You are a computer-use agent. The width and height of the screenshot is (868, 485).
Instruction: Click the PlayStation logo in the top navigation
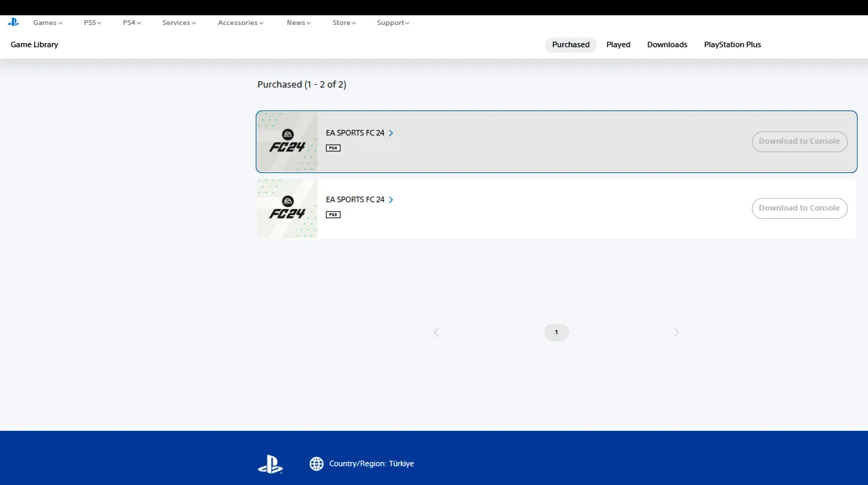[x=13, y=22]
